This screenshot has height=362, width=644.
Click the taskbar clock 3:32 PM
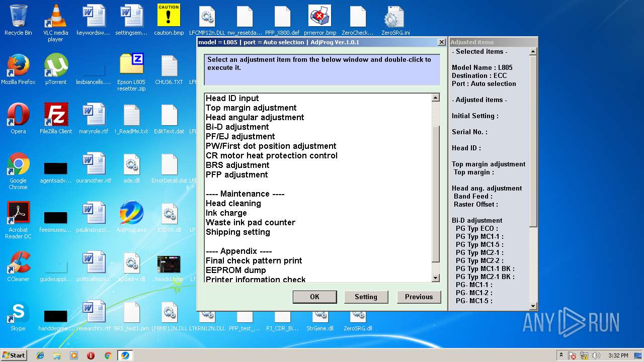click(x=618, y=355)
